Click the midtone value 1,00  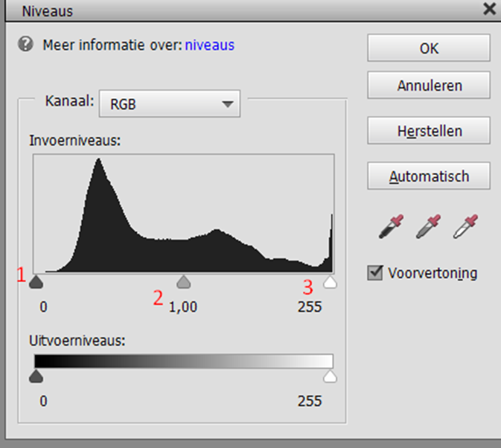click(x=183, y=307)
